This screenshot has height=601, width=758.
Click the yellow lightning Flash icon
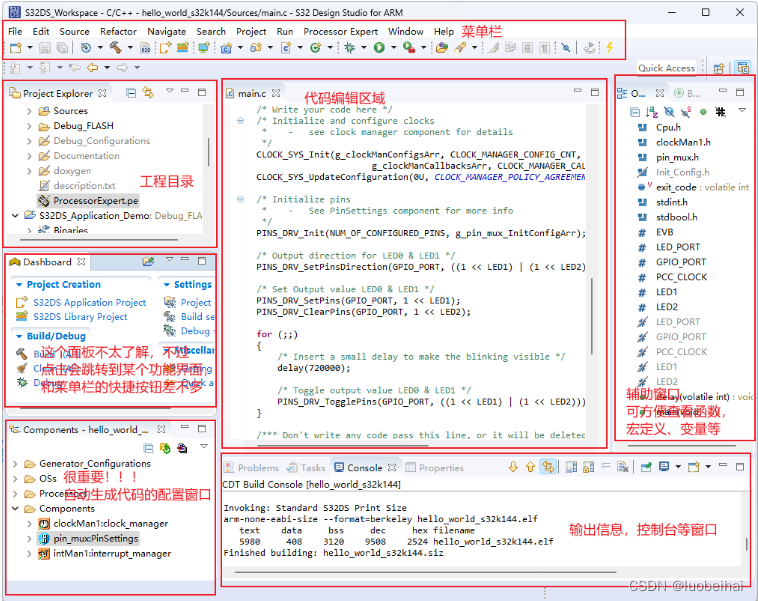tap(610, 47)
